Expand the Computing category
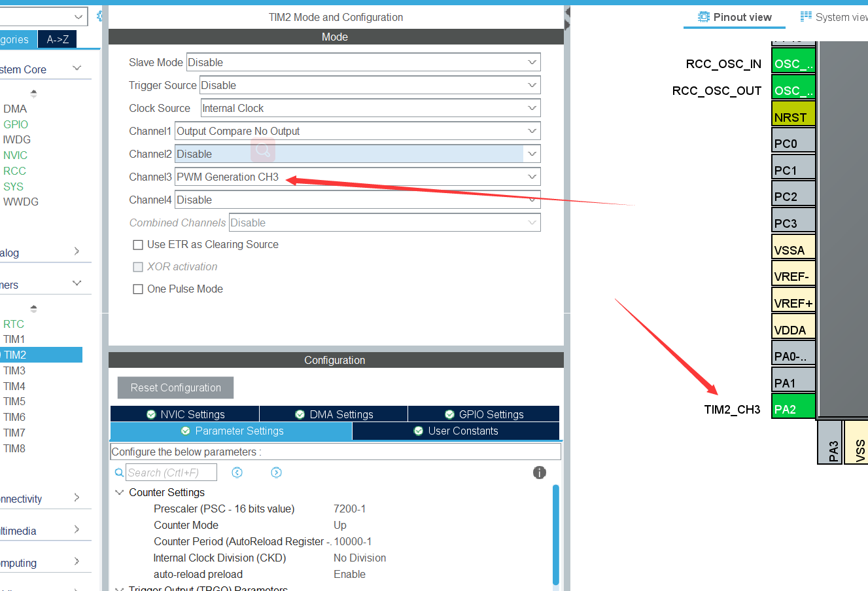The height and width of the screenshot is (591, 868). pyautogui.click(x=77, y=562)
